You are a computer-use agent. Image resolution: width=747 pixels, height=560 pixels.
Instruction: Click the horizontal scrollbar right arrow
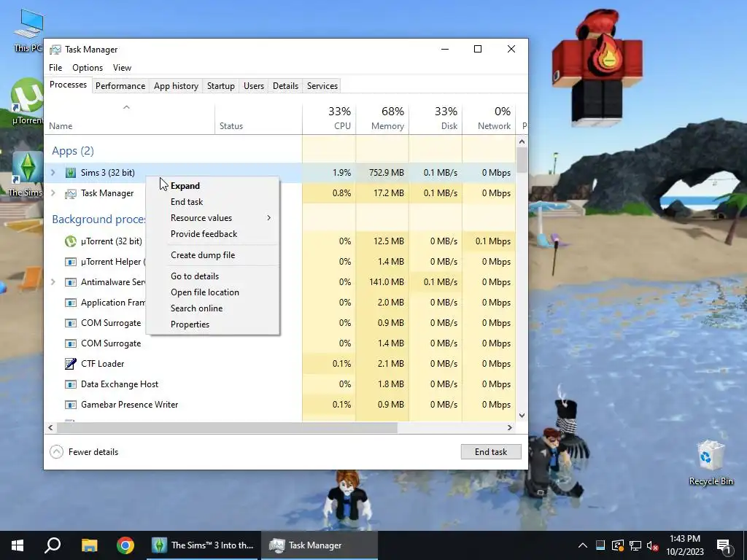pyautogui.click(x=510, y=428)
